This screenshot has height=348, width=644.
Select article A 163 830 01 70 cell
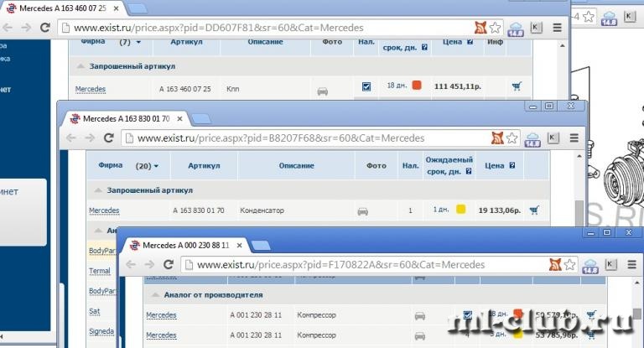[199, 210]
